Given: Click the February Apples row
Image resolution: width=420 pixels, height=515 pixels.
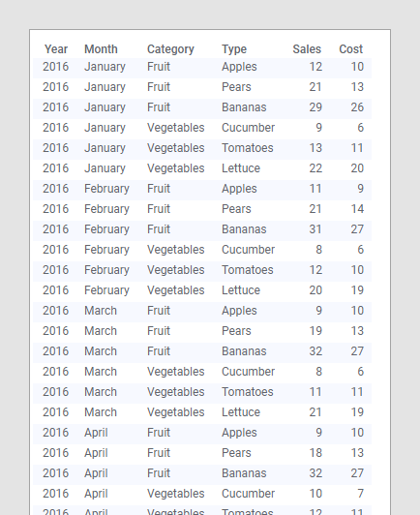Looking at the screenshot, I should point(202,191).
